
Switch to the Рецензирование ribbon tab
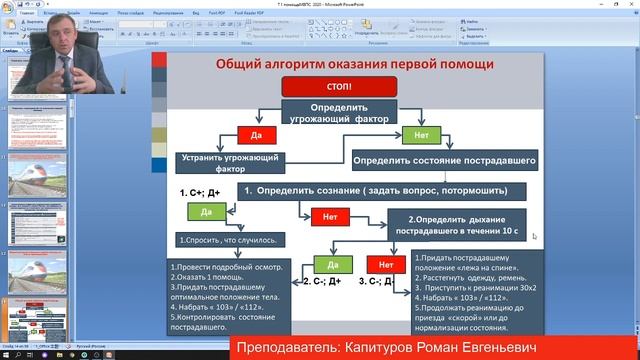168,13
